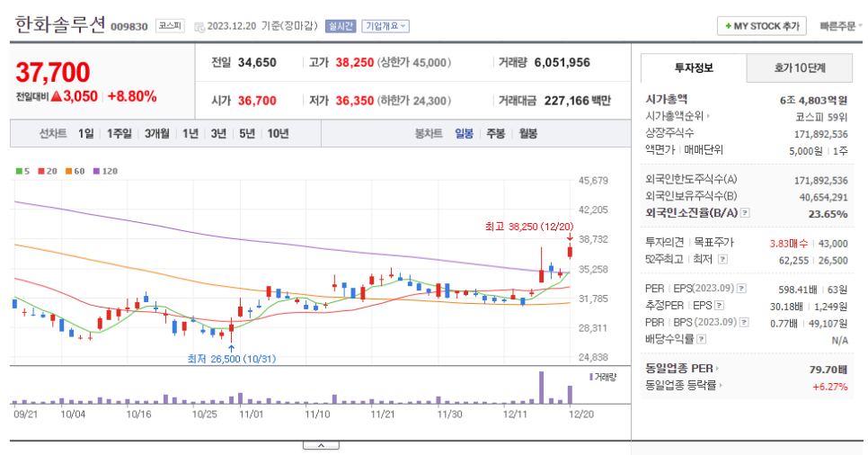Click the 최저 26,500 (10/31) chart label
Image resolution: width=868 pixels, height=455 pixels.
[x=232, y=359]
